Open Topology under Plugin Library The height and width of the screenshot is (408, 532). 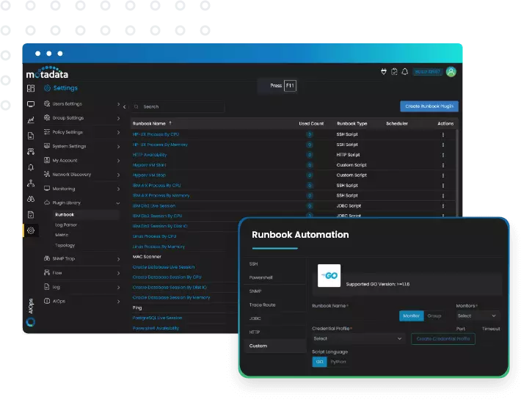pyautogui.click(x=65, y=245)
